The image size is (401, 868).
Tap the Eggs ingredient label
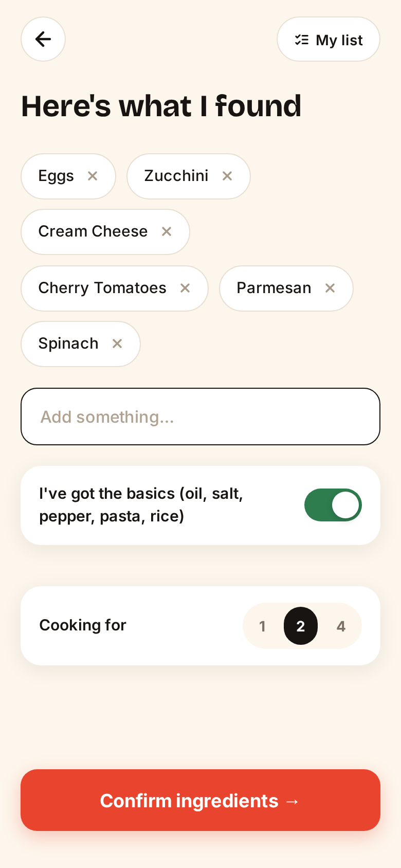click(56, 176)
